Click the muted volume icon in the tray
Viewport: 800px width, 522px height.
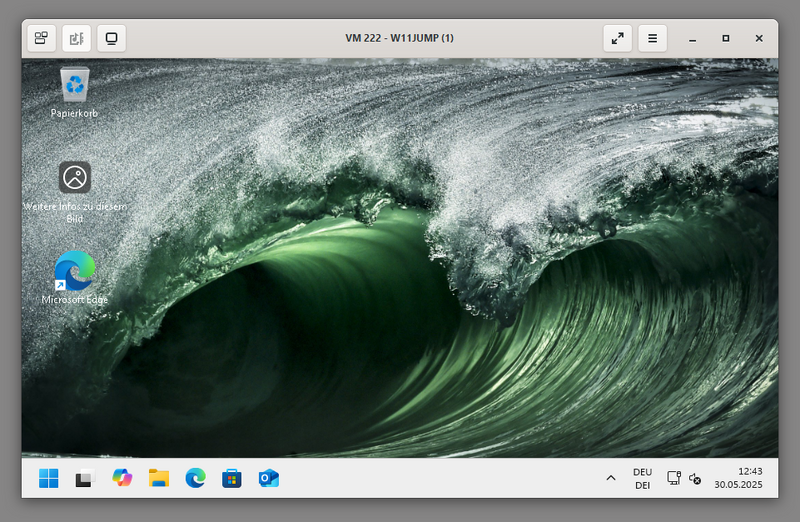[695, 479]
